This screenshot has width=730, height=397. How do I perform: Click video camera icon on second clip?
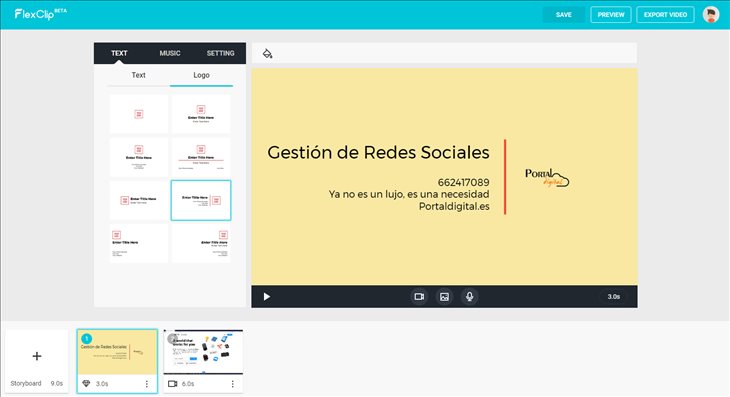pos(172,384)
